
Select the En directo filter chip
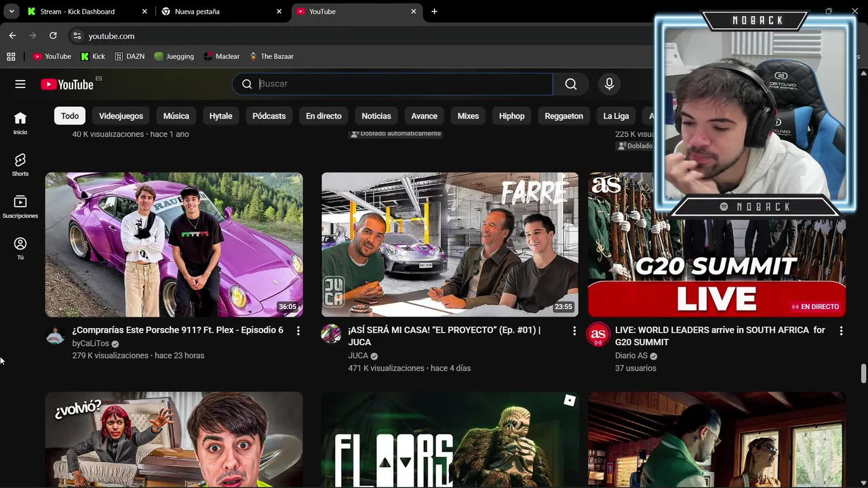pos(323,116)
